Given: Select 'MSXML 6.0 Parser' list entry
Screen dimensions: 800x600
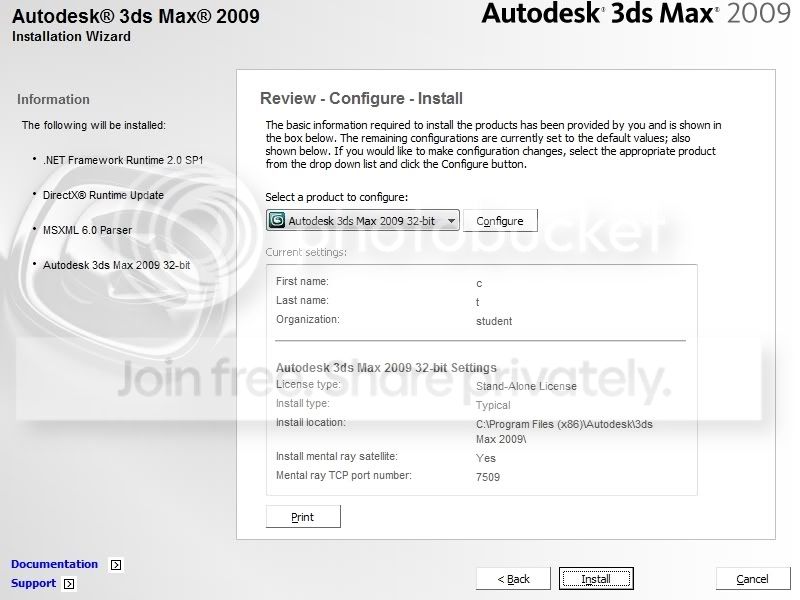Looking at the screenshot, I should (x=87, y=230).
